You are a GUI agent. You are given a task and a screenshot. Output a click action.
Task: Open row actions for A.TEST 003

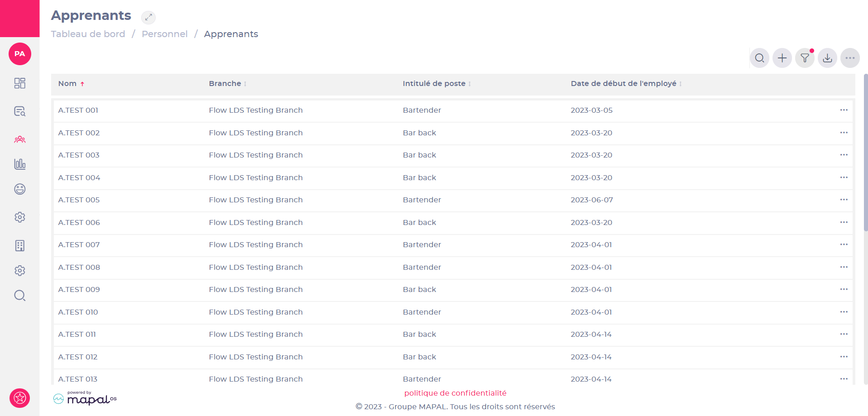tap(844, 155)
